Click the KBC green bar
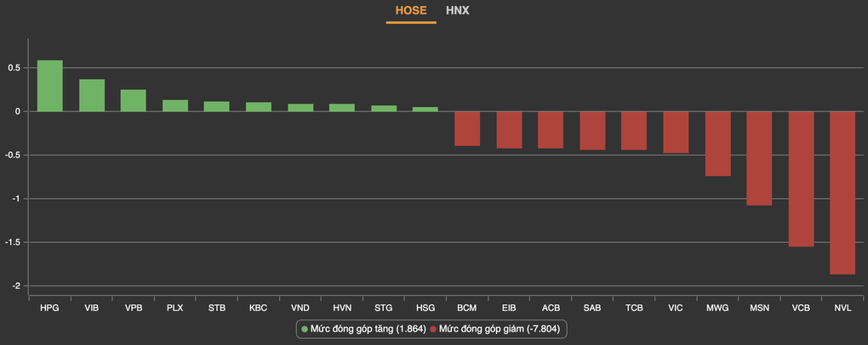Viewport: 868px width, 345px height. click(259, 107)
